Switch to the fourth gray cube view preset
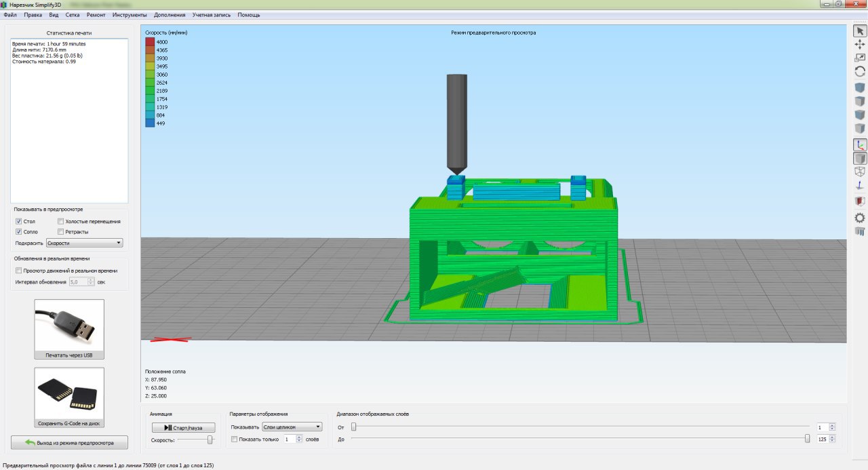 tap(859, 128)
